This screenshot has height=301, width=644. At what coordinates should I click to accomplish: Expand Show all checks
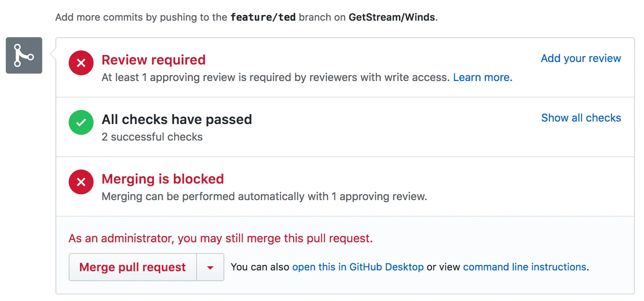click(x=581, y=118)
